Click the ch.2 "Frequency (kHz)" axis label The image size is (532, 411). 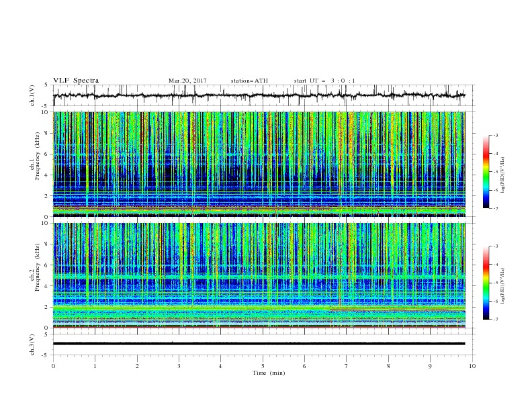pos(38,267)
